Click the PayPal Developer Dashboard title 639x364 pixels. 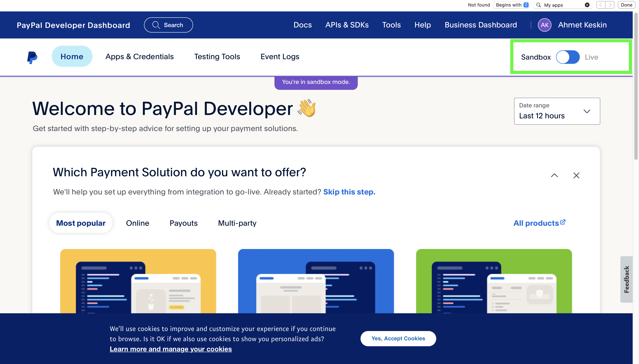click(x=73, y=25)
